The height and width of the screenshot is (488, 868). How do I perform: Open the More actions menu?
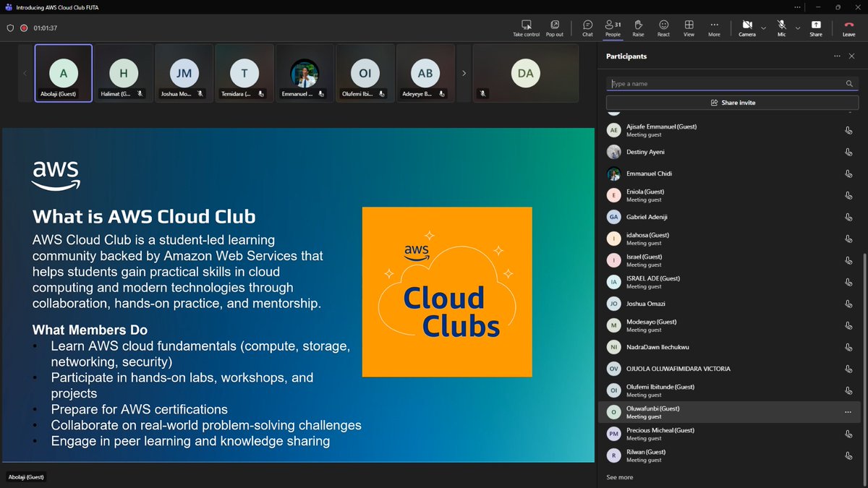714,28
